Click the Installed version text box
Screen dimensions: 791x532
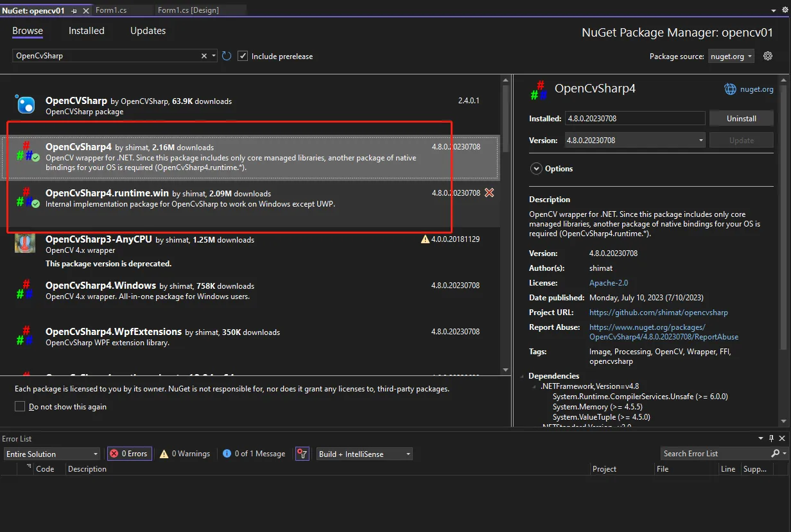coord(635,119)
